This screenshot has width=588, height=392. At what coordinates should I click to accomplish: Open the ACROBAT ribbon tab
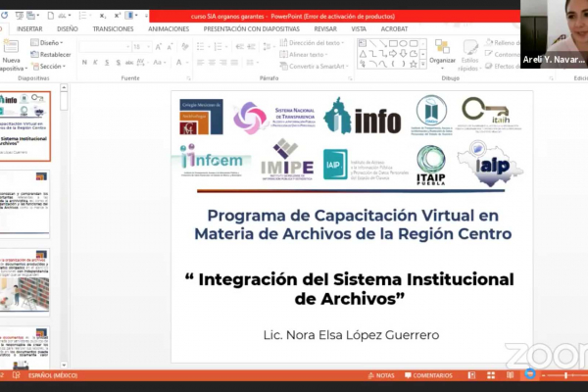[394, 28]
